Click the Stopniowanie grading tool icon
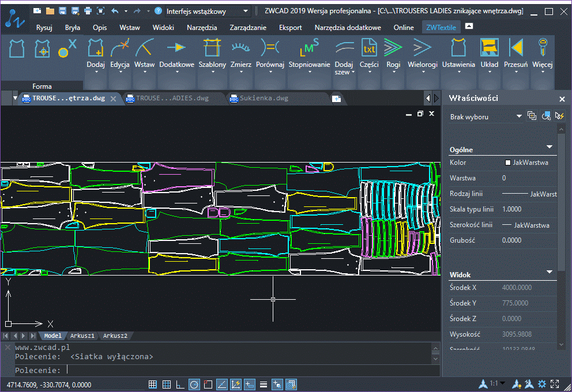Viewport: 572px width, 392px height. (309, 48)
